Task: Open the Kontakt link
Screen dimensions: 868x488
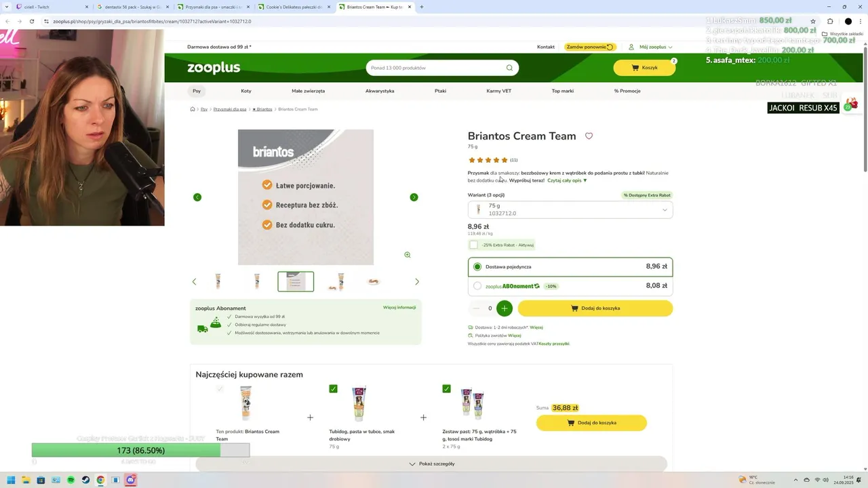Action: point(546,47)
